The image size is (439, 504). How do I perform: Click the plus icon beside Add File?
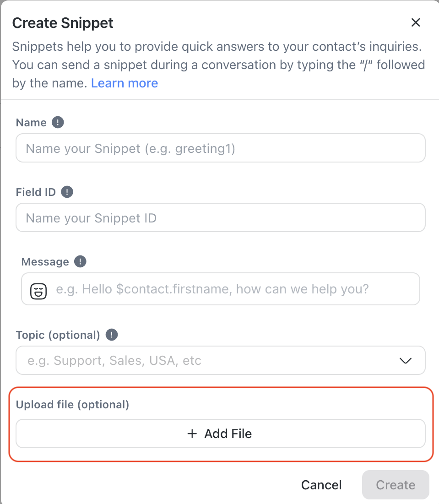192,434
